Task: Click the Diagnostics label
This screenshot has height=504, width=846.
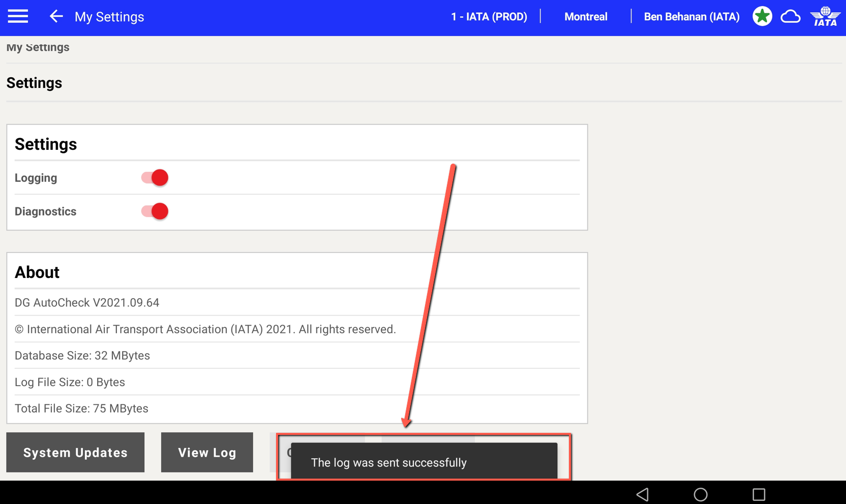Action: [x=46, y=211]
